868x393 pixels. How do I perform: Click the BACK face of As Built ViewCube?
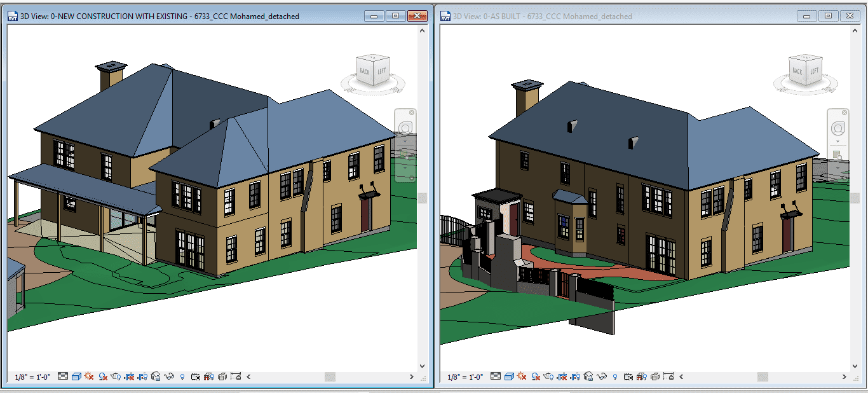pyautogui.click(x=797, y=71)
